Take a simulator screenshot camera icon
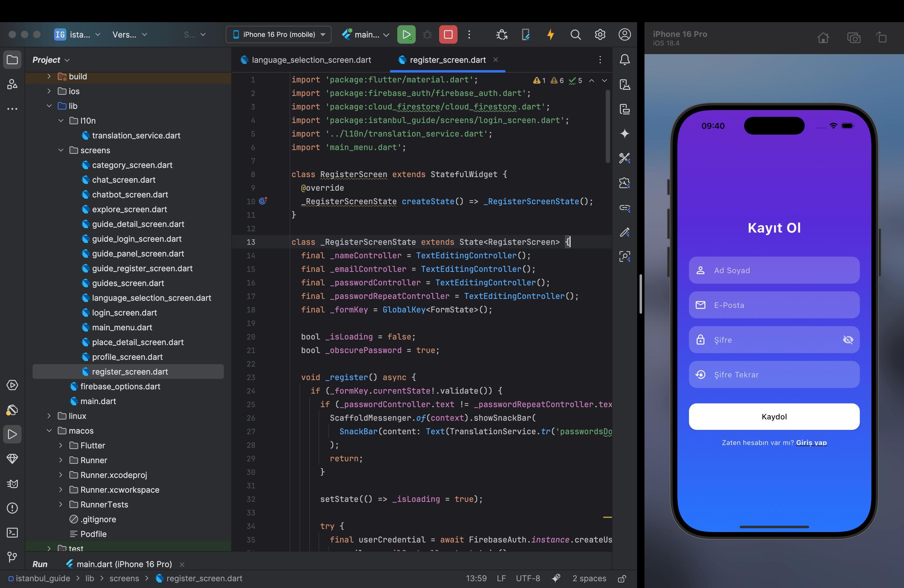 pos(854,38)
